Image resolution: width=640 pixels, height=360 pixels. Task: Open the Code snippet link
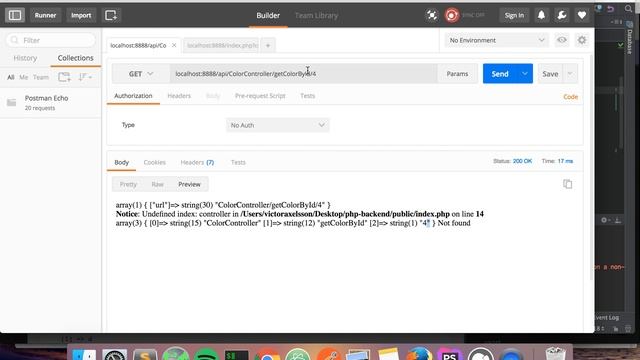tap(571, 97)
